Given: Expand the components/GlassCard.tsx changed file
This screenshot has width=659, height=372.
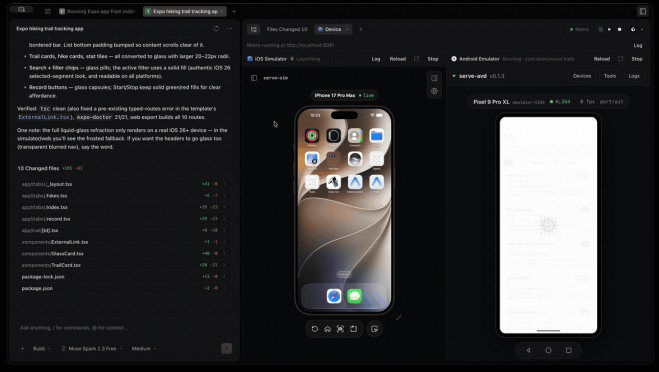Looking at the screenshot, I should pos(124,253).
